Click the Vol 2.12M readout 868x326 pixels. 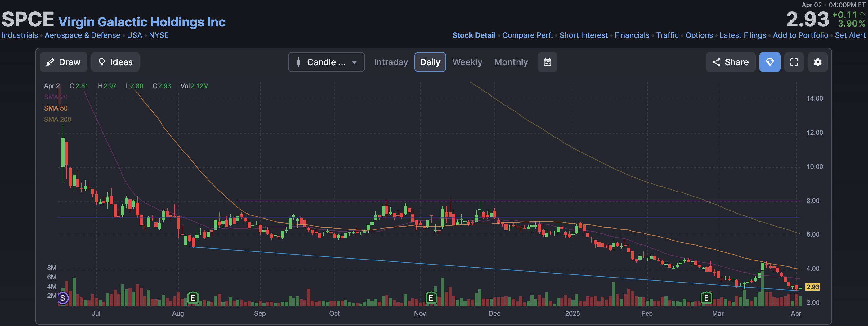pyautogui.click(x=195, y=86)
